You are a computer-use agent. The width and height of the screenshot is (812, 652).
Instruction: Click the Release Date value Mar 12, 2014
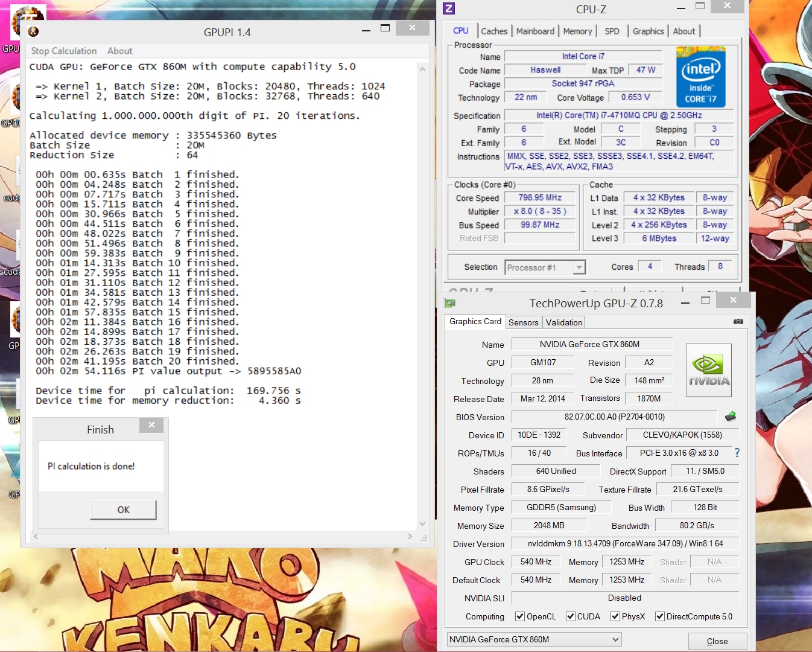(543, 398)
